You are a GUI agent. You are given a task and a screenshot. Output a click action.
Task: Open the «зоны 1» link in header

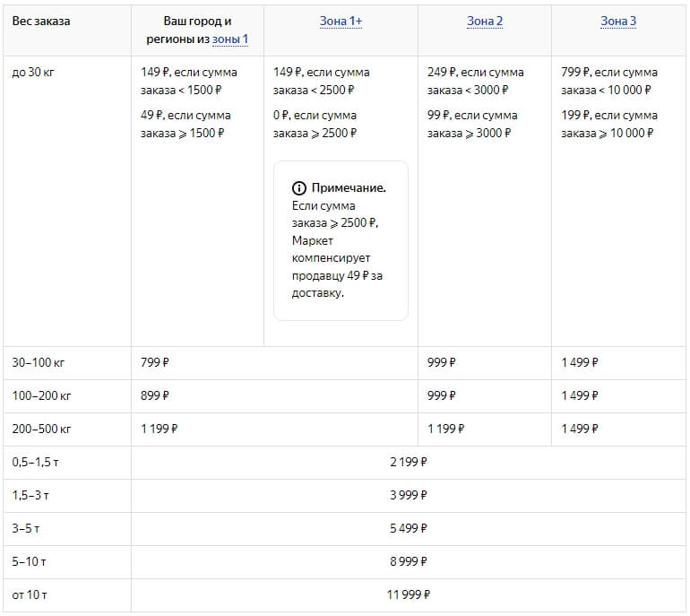(230, 39)
